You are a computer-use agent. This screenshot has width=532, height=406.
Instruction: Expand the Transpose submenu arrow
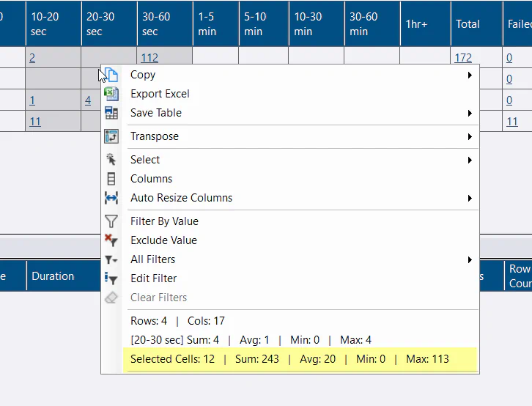(x=470, y=136)
